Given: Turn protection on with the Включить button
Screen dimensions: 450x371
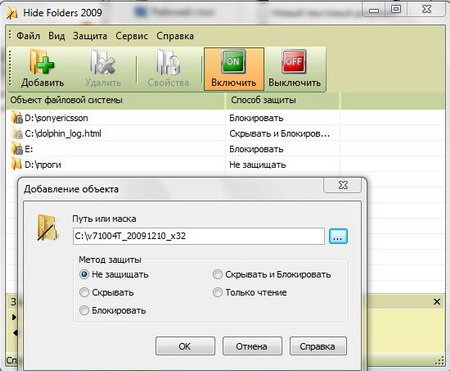Looking at the screenshot, I should tap(234, 69).
